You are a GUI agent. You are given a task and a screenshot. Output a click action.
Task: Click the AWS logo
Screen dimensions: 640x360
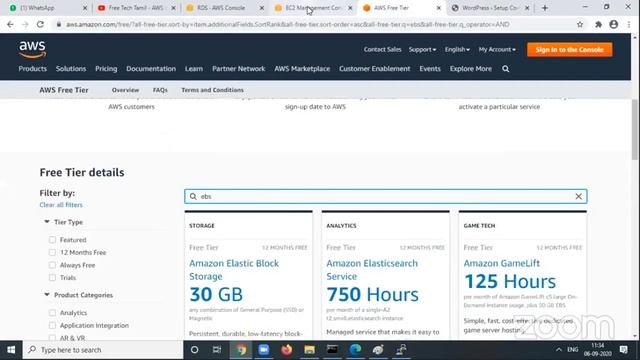click(32, 49)
